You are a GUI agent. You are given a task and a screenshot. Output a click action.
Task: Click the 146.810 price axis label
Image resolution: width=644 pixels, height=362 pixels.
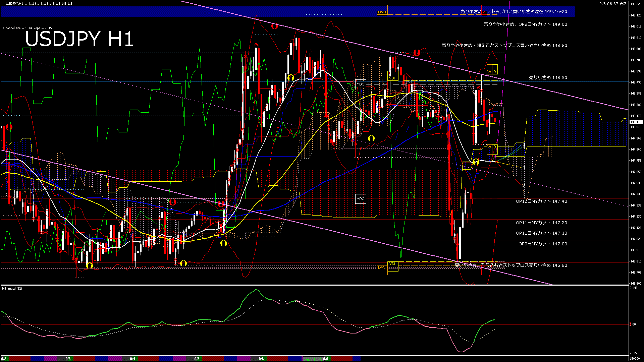pyautogui.click(x=636, y=261)
